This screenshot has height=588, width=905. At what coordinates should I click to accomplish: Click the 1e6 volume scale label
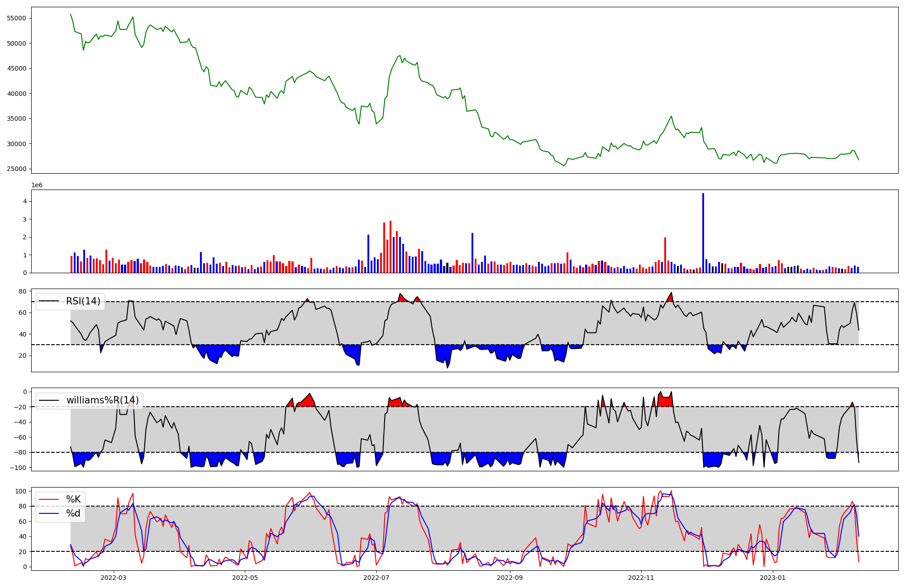pos(37,185)
